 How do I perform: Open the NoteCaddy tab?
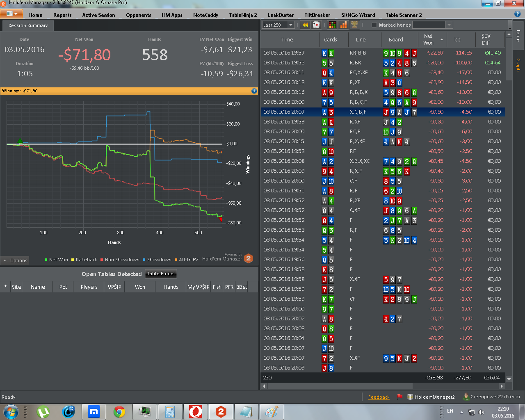205,15
